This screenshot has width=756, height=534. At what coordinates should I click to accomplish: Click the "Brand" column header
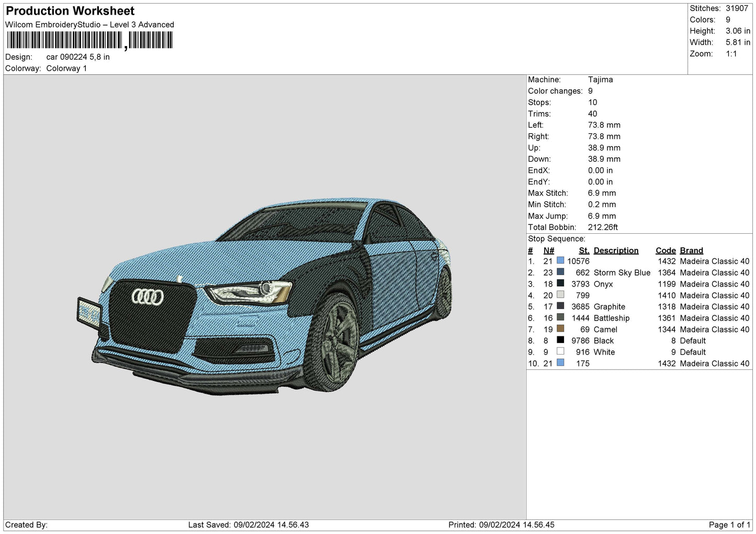tap(691, 251)
